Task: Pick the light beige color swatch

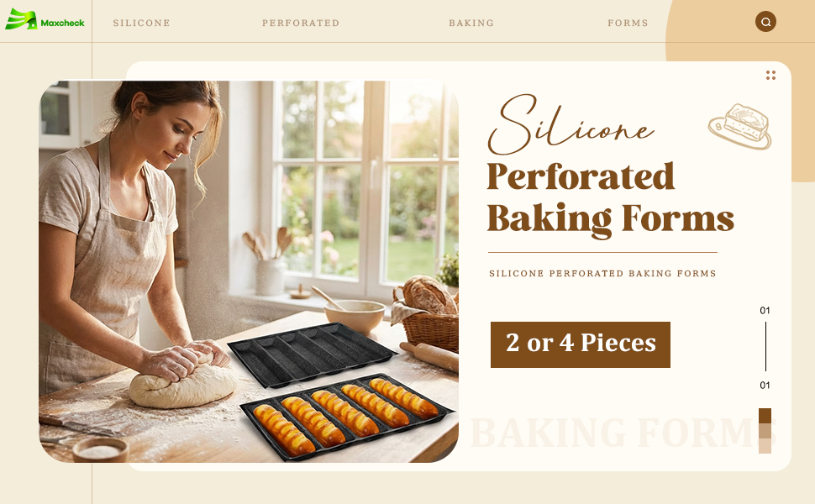Action: point(765,446)
